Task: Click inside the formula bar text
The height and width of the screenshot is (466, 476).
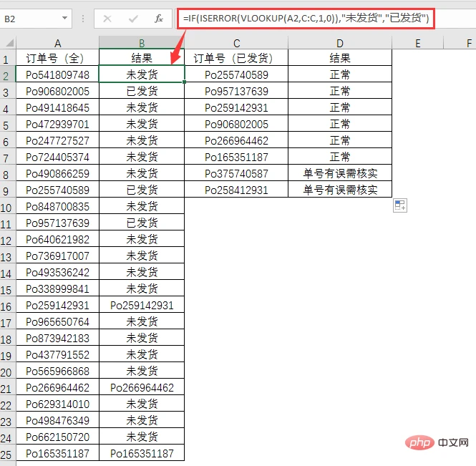Action: click(306, 19)
